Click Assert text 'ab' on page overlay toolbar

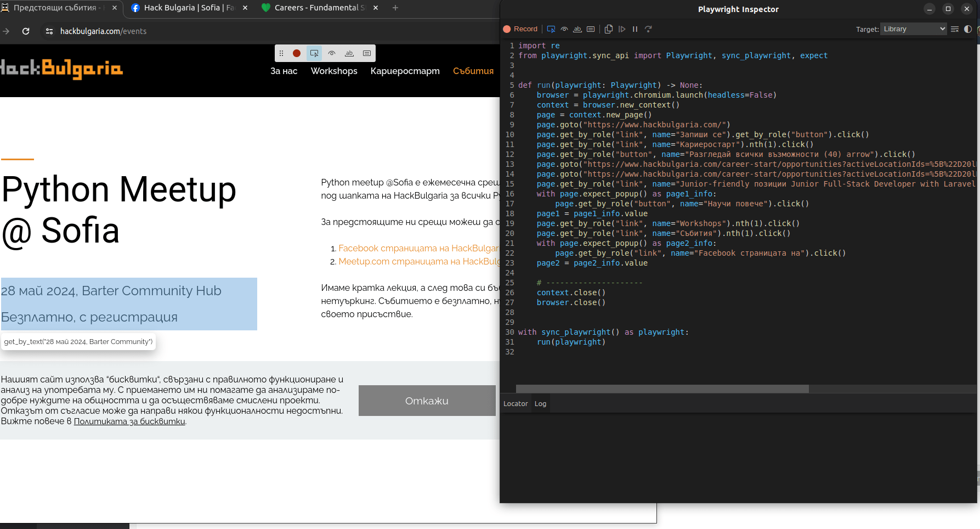(349, 53)
